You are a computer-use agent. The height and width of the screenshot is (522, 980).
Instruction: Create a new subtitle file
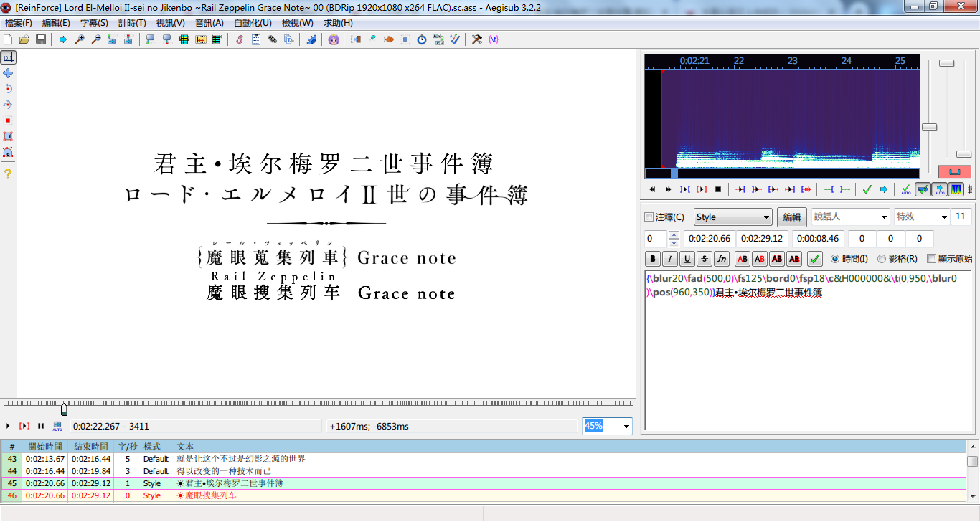(8, 39)
